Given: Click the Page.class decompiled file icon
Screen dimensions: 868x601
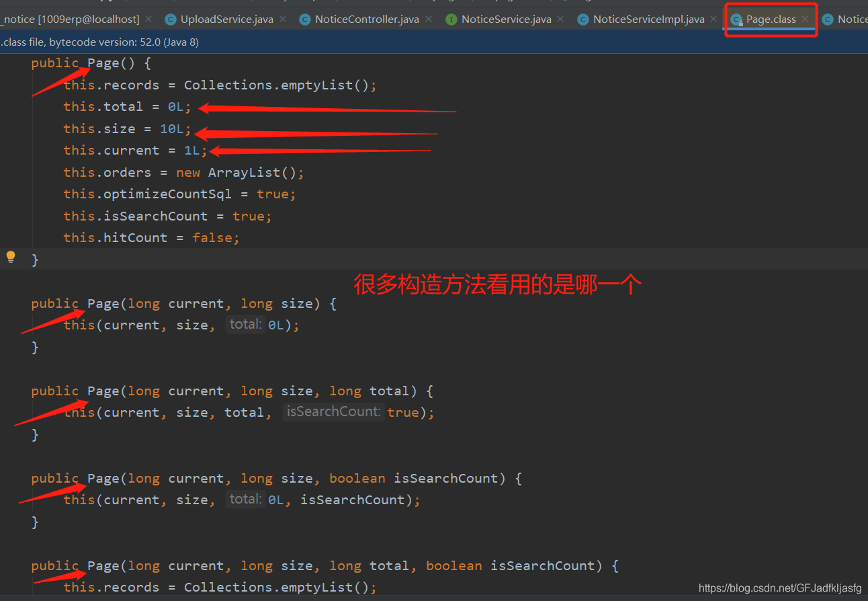Looking at the screenshot, I should point(737,19).
